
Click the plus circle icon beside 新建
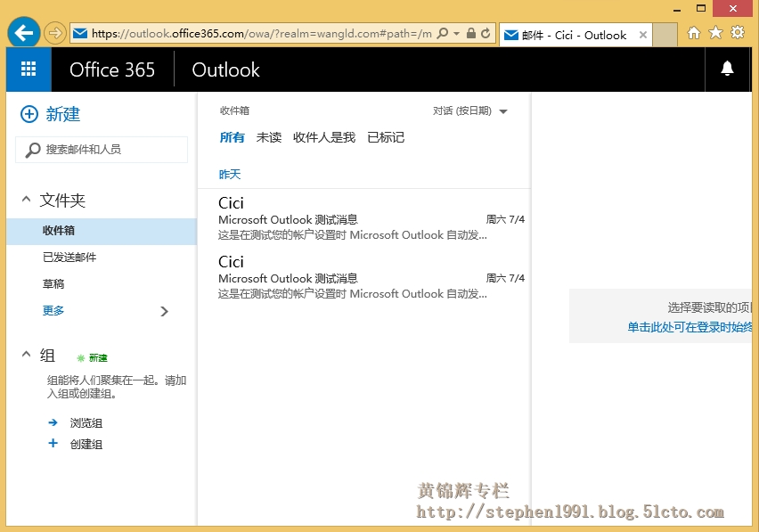tap(29, 114)
